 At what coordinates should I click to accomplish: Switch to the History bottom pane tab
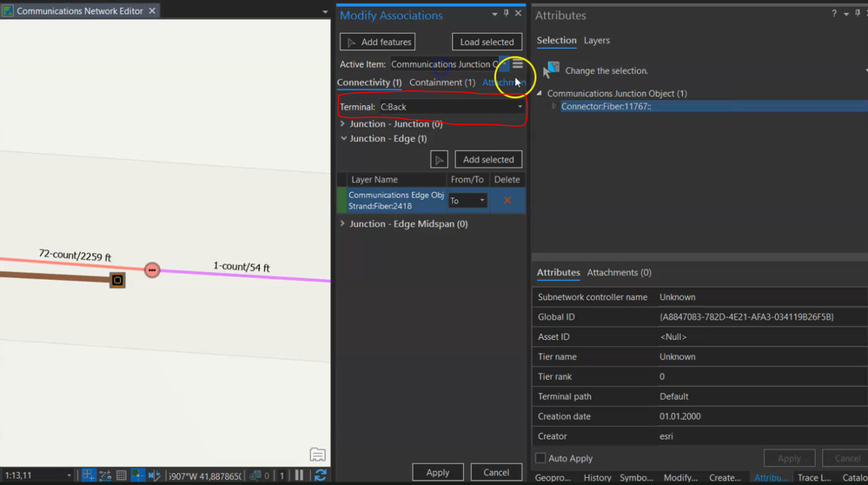click(x=597, y=477)
